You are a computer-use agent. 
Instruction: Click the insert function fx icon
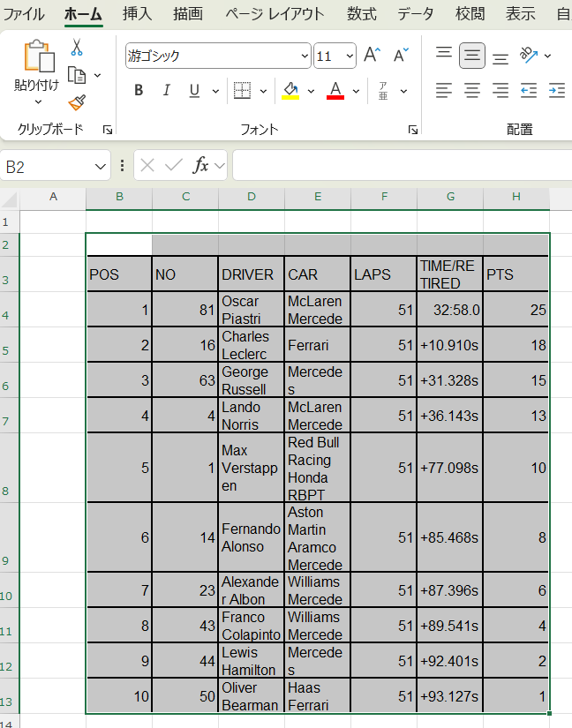tap(200, 165)
